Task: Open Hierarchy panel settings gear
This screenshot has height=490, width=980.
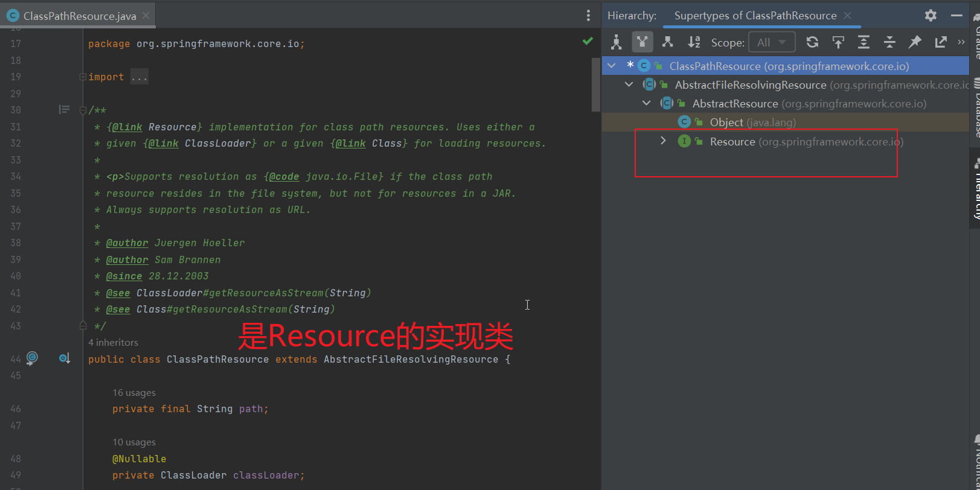Action: (x=930, y=16)
